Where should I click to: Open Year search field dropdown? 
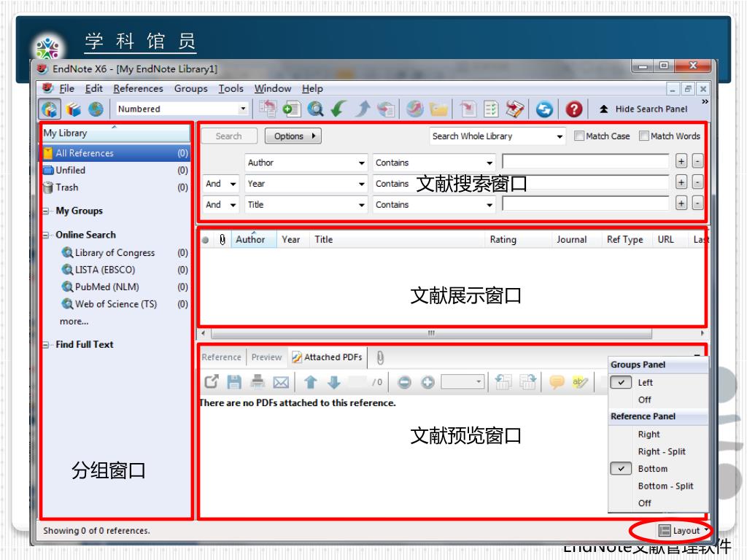[x=362, y=184]
